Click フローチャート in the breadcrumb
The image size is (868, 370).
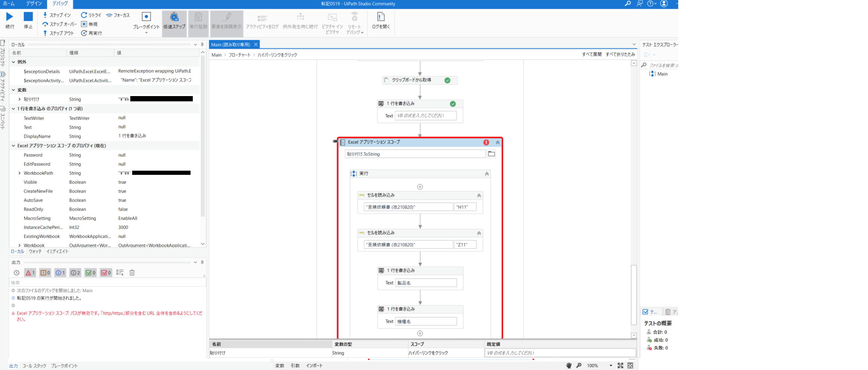(240, 55)
